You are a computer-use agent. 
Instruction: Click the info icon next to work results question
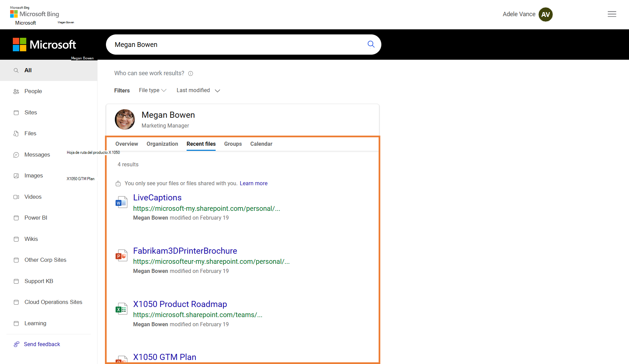click(191, 73)
